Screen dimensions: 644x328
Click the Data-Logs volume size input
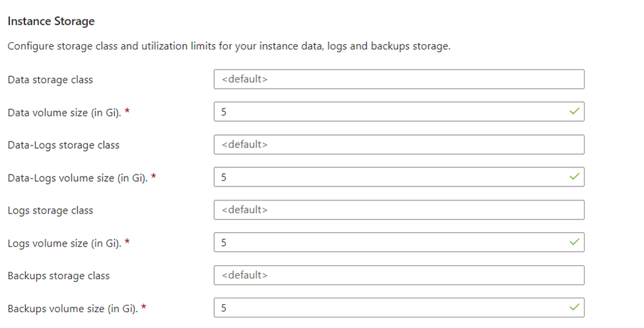click(399, 177)
